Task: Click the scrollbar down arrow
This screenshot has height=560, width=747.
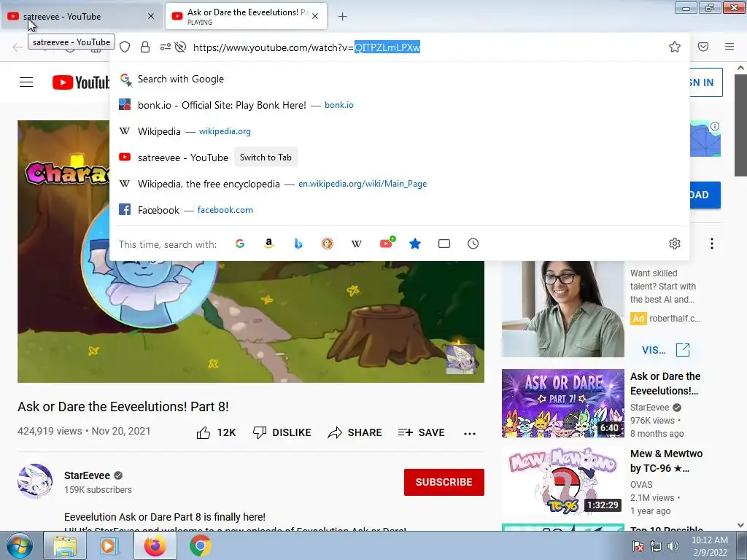Action: (x=740, y=525)
